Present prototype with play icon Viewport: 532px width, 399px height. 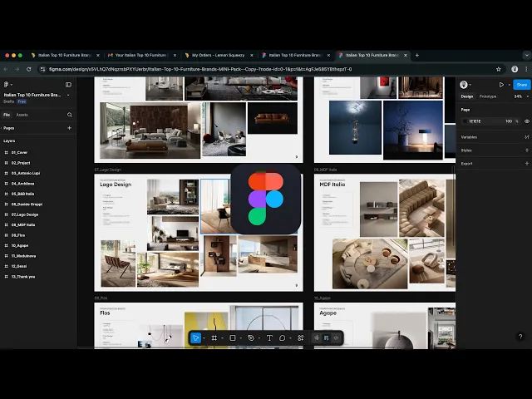[501, 85]
